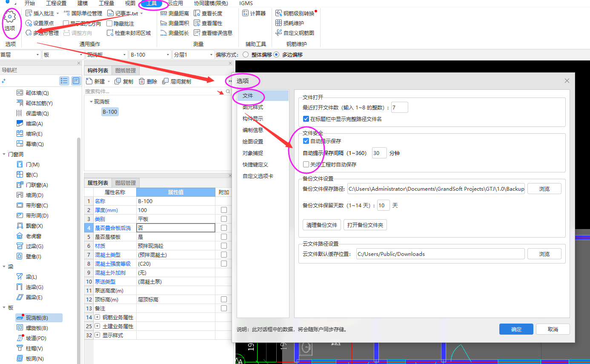
Task: Open 损耗维护 tool
Action: click(x=290, y=23)
